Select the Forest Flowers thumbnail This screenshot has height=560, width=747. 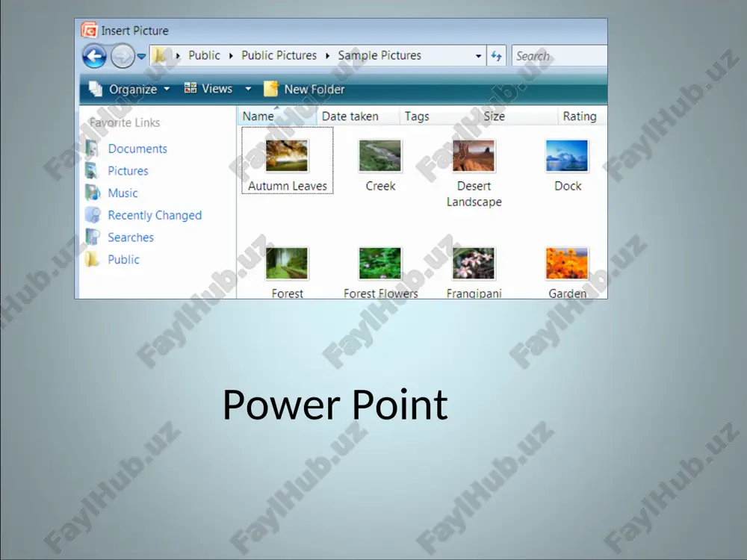point(379,264)
